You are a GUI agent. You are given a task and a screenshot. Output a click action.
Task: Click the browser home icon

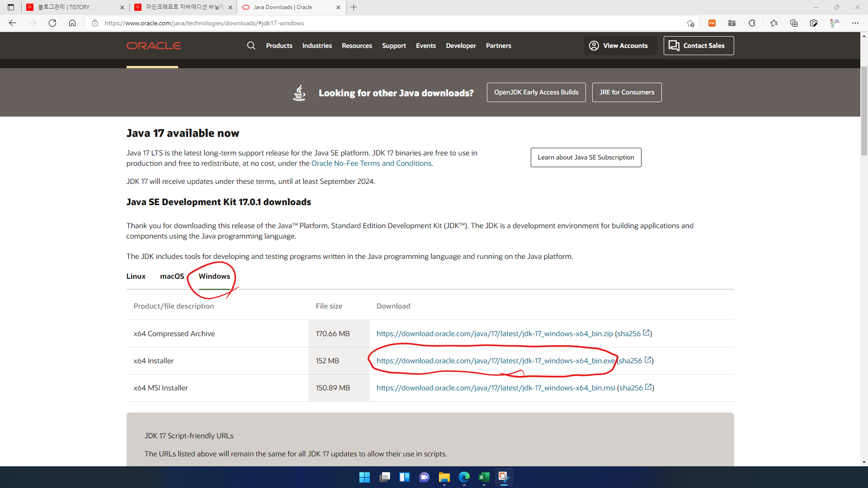click(x=72, y=23)
